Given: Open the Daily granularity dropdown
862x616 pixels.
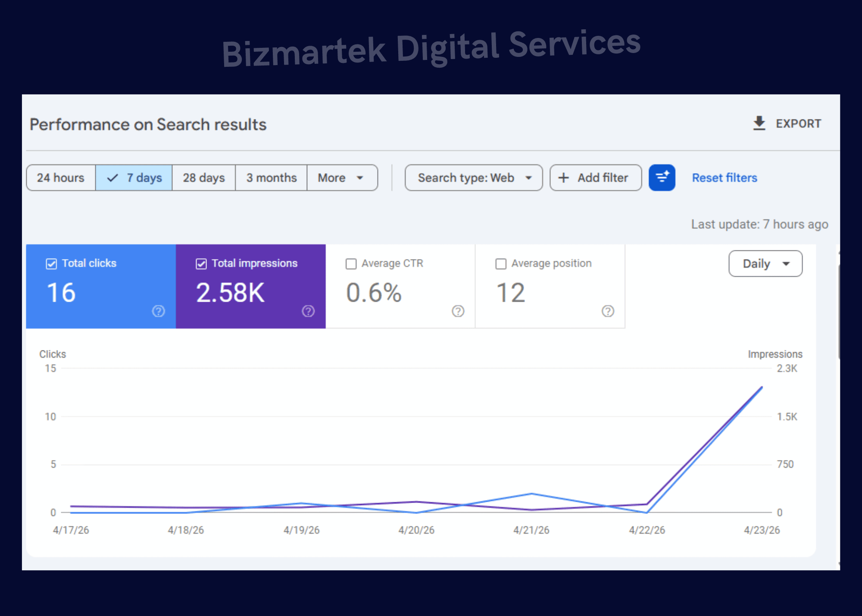Looking at the screenshot, I should click(765, 263).
